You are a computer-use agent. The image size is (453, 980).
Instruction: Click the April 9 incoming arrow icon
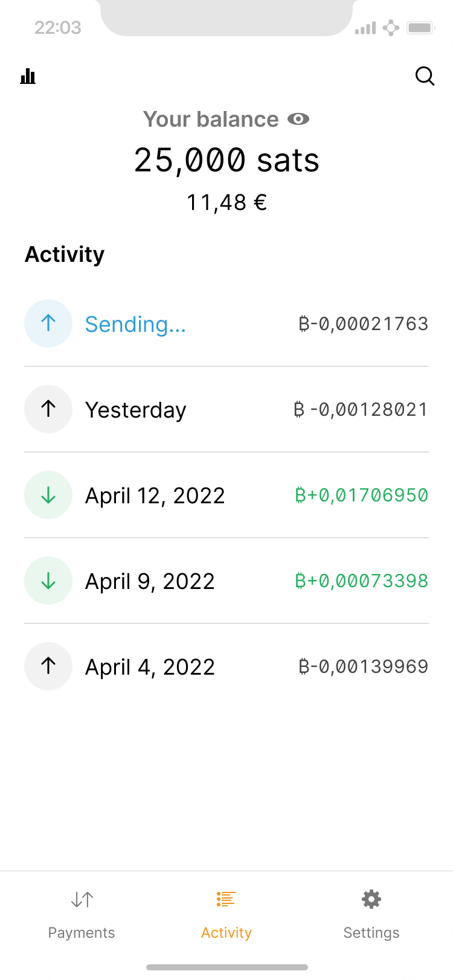click(x=48, y=581)
